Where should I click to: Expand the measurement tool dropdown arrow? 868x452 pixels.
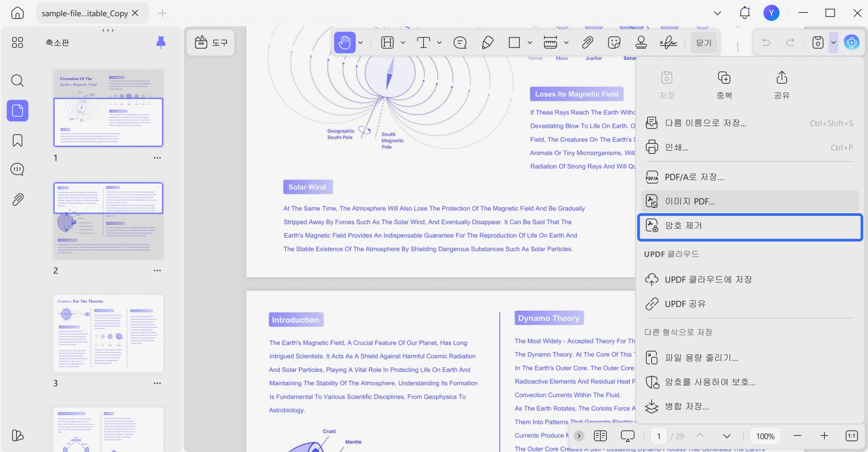click(x=566, y=43)
